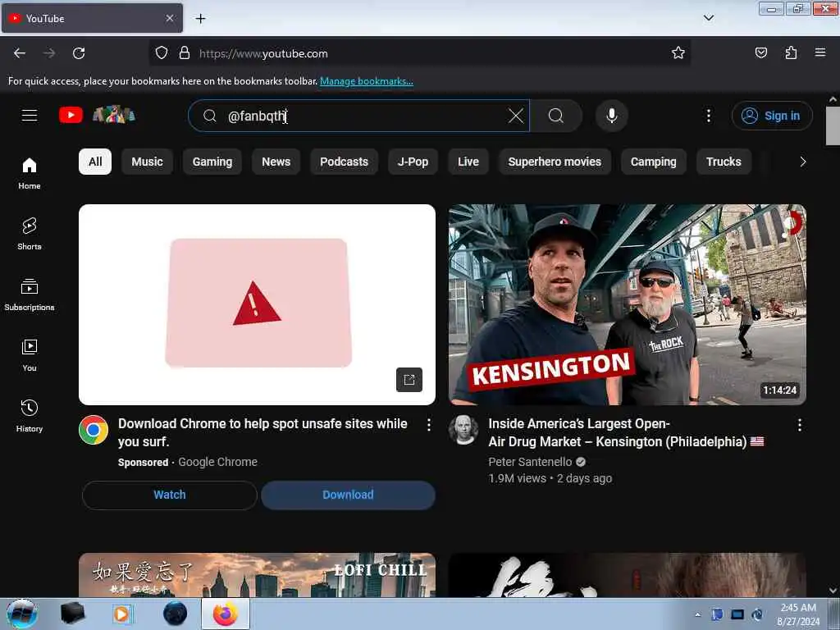840x630 pixels.
Task: Click the YouTube doodle image beside the logo
Action: [113, 115]
